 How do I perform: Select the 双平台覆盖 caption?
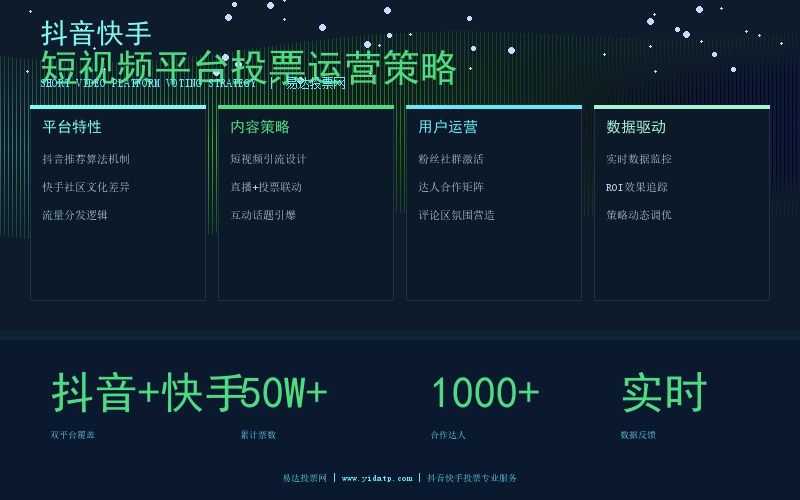tap(72, 435)
